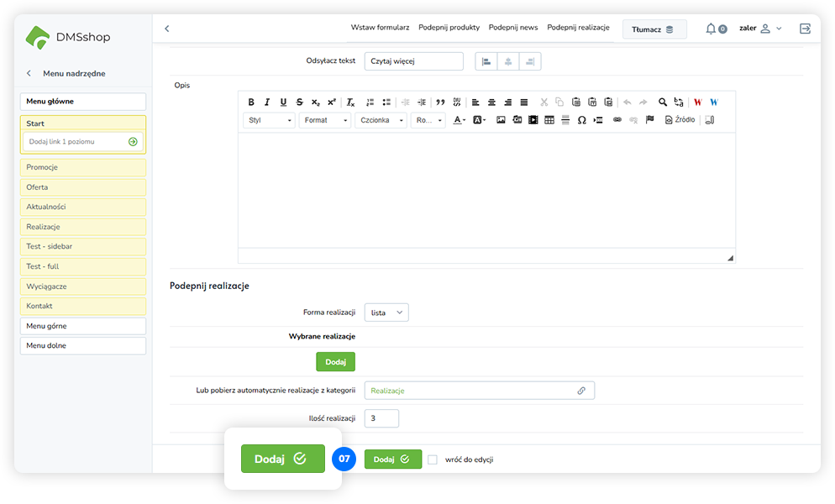This screenshot has width=835, height=504.
Task: Click the logout icon in the top bar
Action: point(805,29)
